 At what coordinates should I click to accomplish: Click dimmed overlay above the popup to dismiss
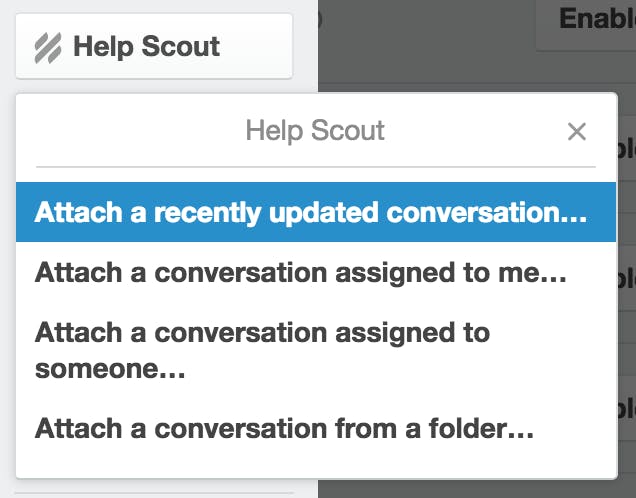pos(420,70)
